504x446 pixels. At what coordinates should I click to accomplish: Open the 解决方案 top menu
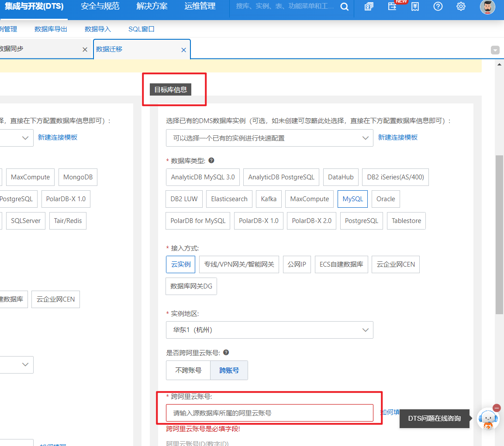click(x=152, y=7)
